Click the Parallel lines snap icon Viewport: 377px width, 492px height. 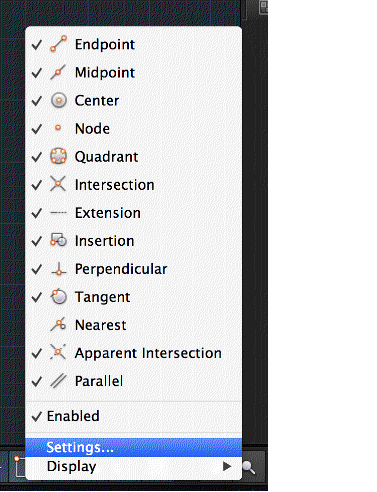tap(58, 381)
